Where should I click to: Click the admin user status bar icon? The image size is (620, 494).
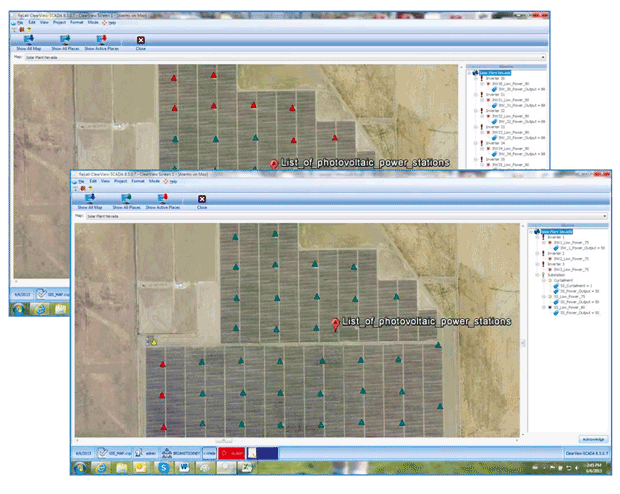point(144,453)
